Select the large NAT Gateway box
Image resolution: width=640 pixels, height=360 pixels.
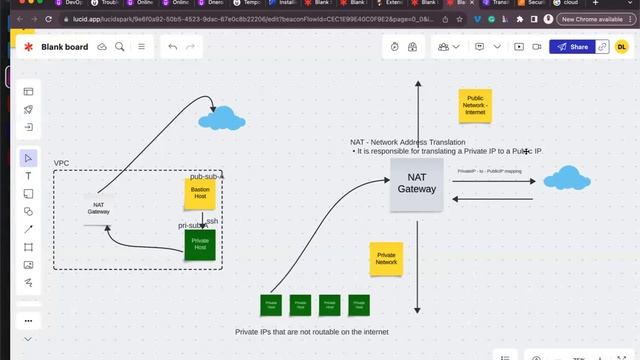(x=417, y=184)
